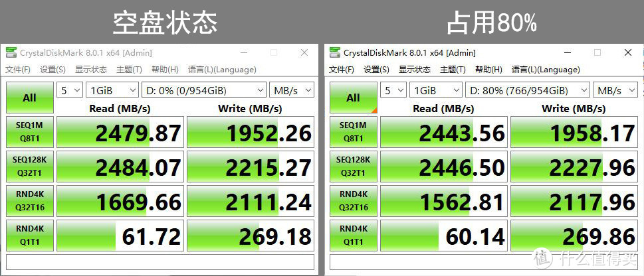Click read result 2446.50 in right window

[x=443, y=167]
